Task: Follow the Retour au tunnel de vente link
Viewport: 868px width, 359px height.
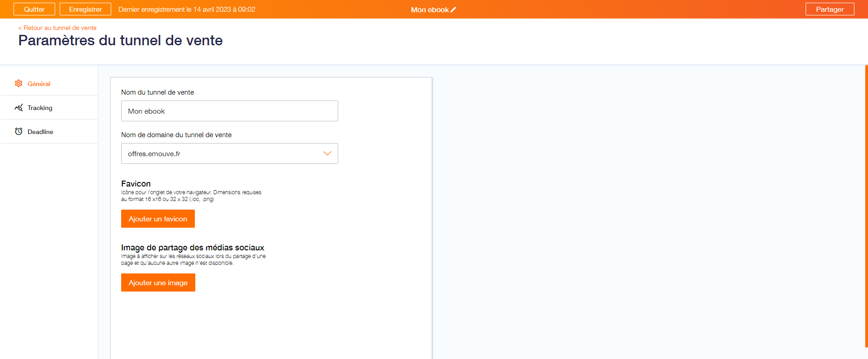Action: [x=57, y=28]
